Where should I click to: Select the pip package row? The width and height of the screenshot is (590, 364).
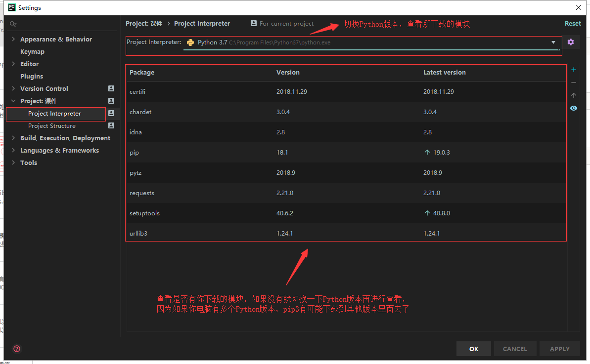[346, 153]
